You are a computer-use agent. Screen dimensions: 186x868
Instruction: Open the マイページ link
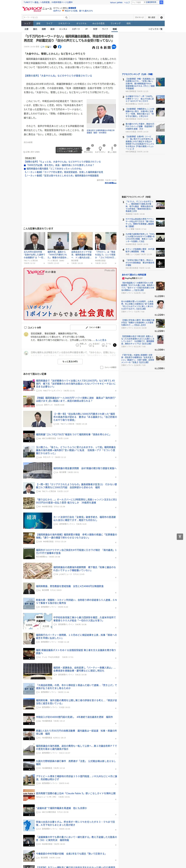click(x=139, y=18)
